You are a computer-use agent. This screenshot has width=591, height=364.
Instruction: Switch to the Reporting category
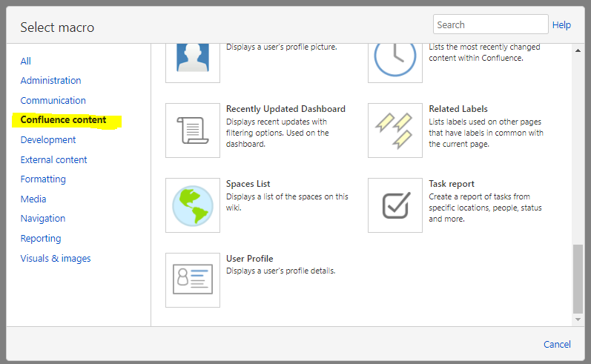[x=41, y=239]
